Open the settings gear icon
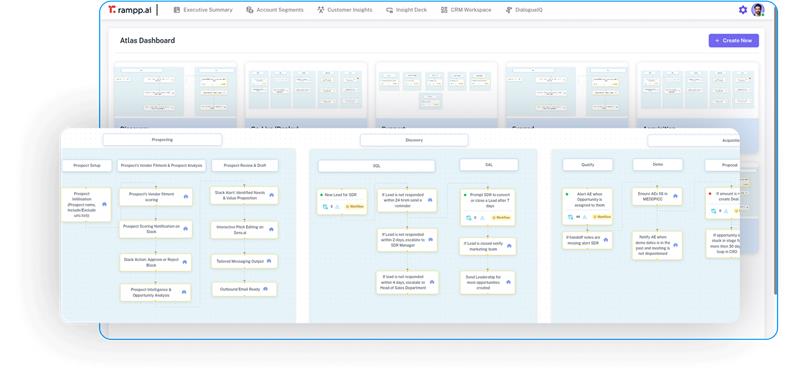The image size is (800, 383). tap(743, 10)
